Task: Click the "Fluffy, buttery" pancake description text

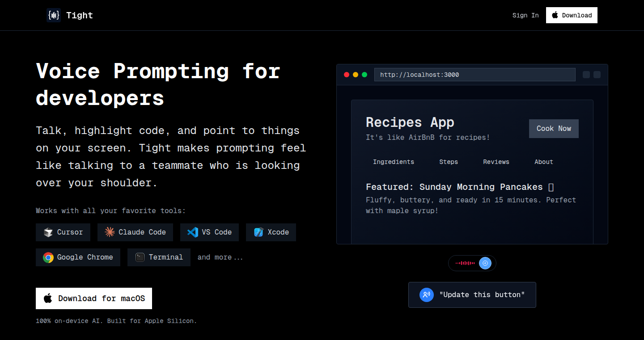Action: coord(471,205)
